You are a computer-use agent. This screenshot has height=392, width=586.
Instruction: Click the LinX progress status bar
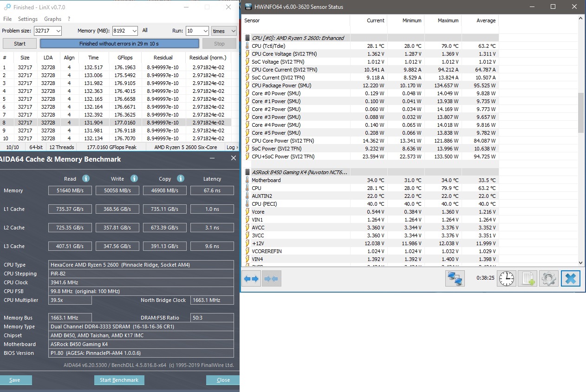pos(119,44)
